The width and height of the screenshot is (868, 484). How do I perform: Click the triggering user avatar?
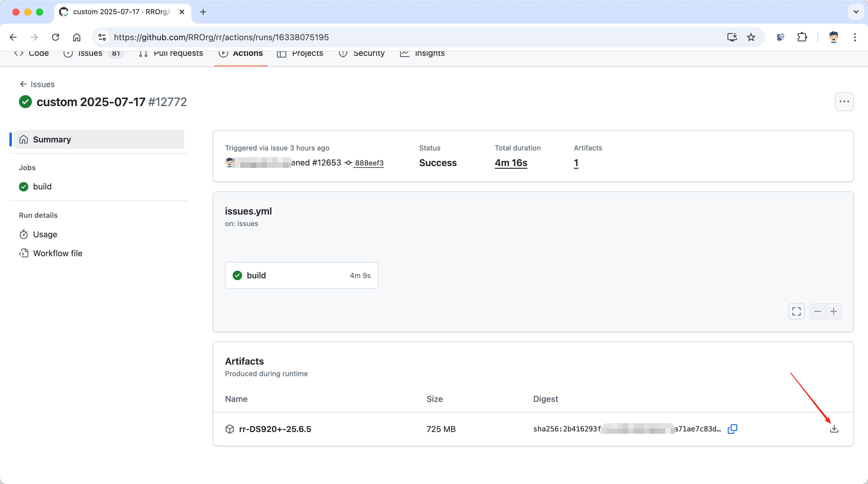click(229, 163)
